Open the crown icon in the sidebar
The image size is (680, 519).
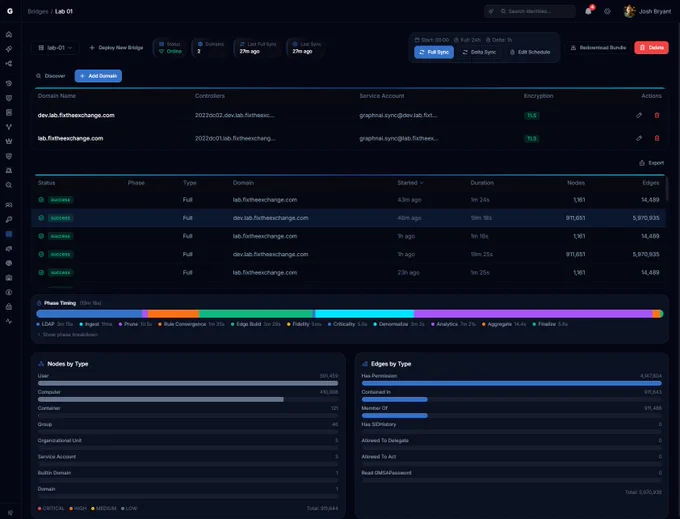point(9,141)
